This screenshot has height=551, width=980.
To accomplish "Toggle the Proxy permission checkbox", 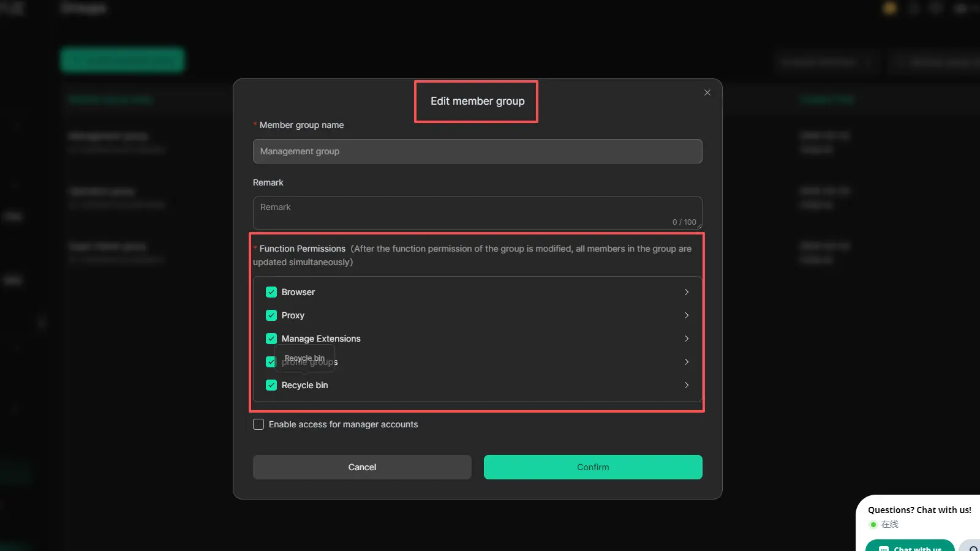I will [271, 315].
